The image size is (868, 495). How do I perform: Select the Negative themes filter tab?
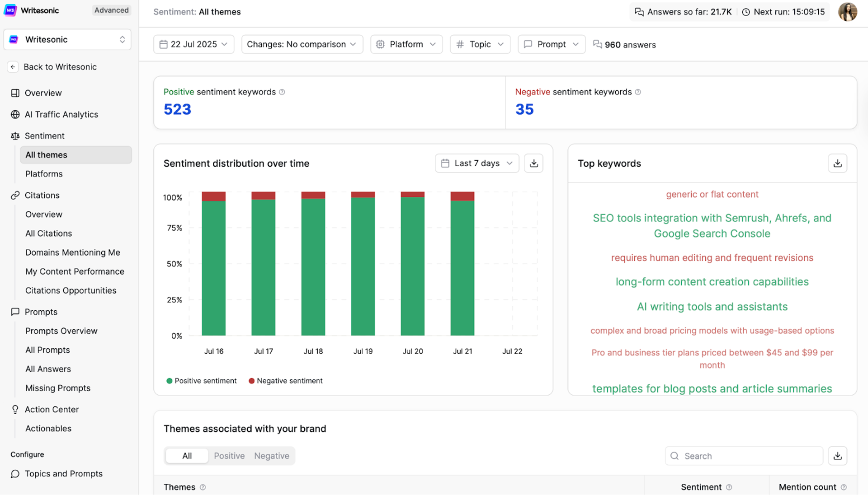272,456
